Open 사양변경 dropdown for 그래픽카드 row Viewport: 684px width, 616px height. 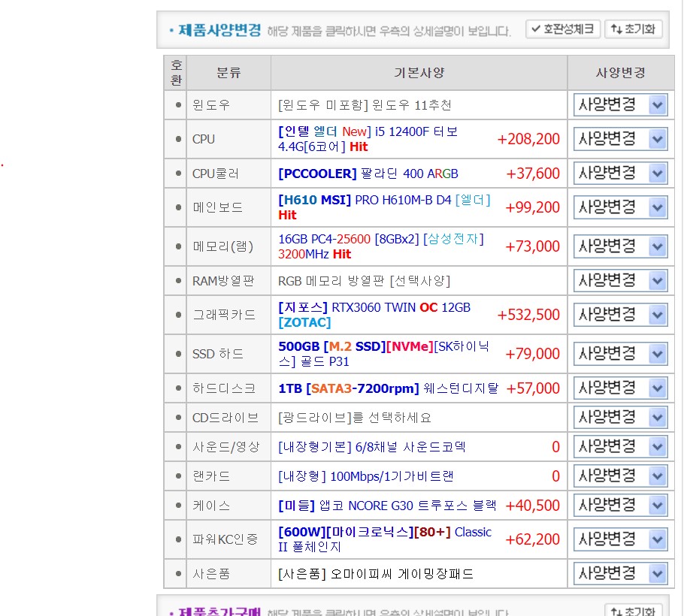[x=620, y=315]
